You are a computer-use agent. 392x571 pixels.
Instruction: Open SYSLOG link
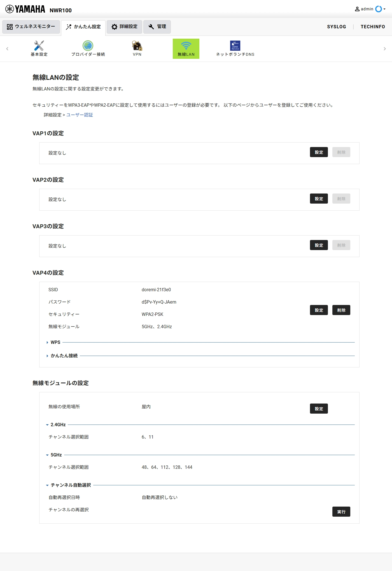337,27
